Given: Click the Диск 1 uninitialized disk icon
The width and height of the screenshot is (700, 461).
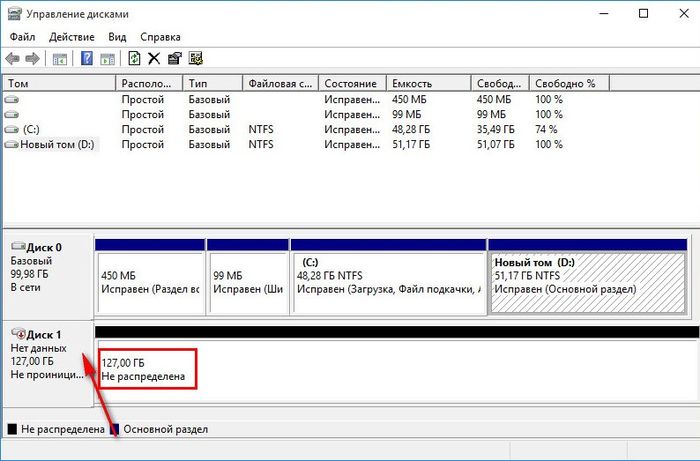Looking at the screenshot, I should click(x=18, y=333).
